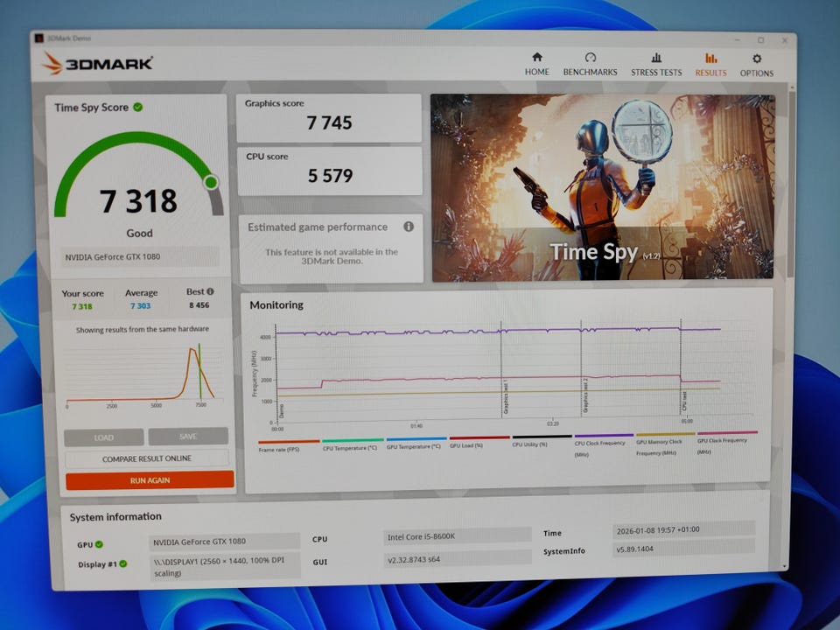Switch to STRESS TESTS

[x=656, y=65]
